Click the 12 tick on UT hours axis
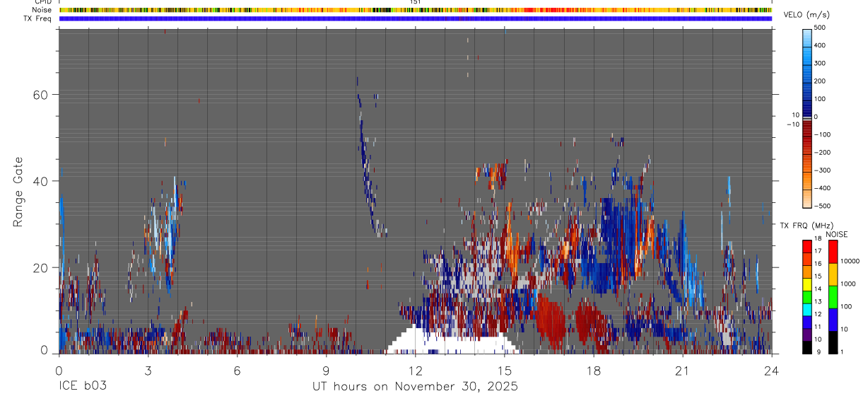The height and width of the screenshot is (401, 868). tap(415, 370)
